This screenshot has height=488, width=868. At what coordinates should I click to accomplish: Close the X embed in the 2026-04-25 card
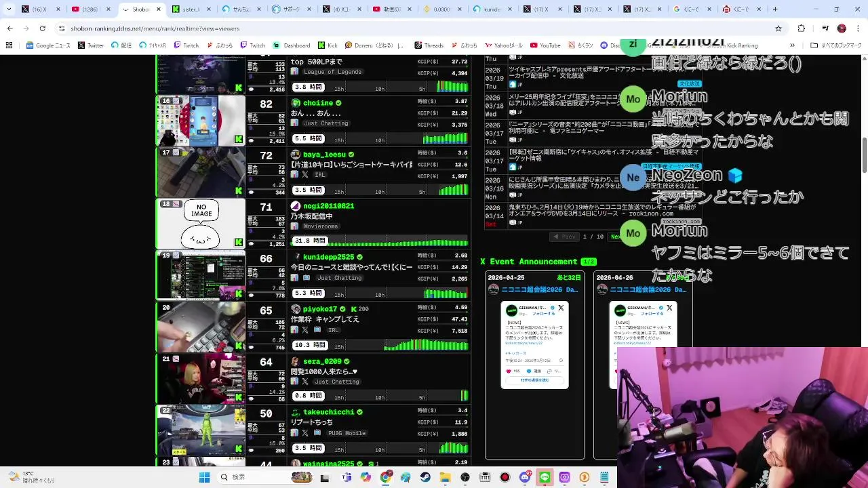(x=561, y=308)
